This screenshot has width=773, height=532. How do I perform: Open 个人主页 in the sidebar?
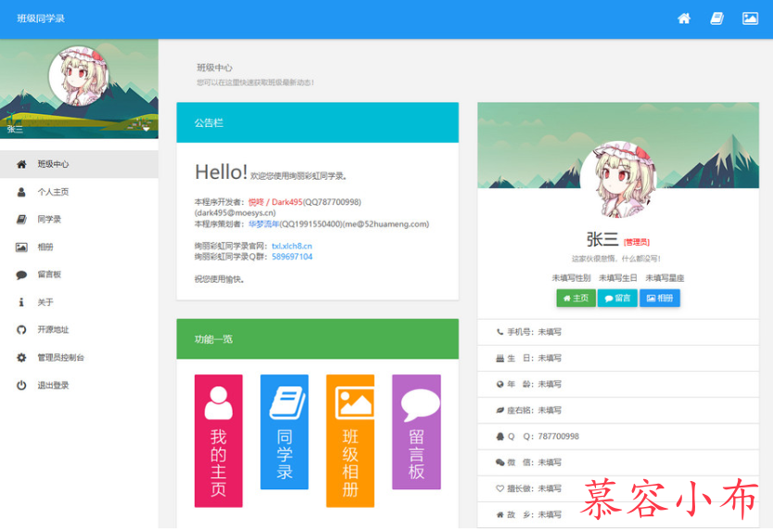coord(79,192)
